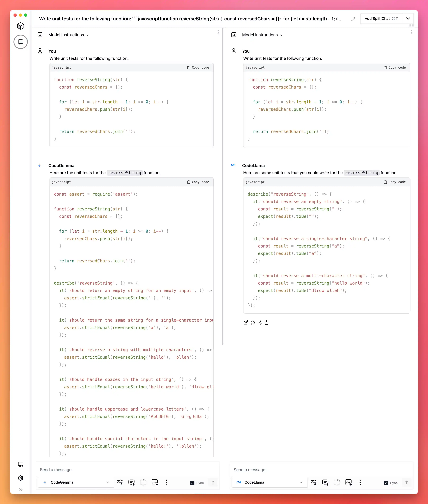Select the quick prompts icon in CodeLlama toolbar
The height and width of the screenshot is (504, 428).
click(x=326, y=482)
